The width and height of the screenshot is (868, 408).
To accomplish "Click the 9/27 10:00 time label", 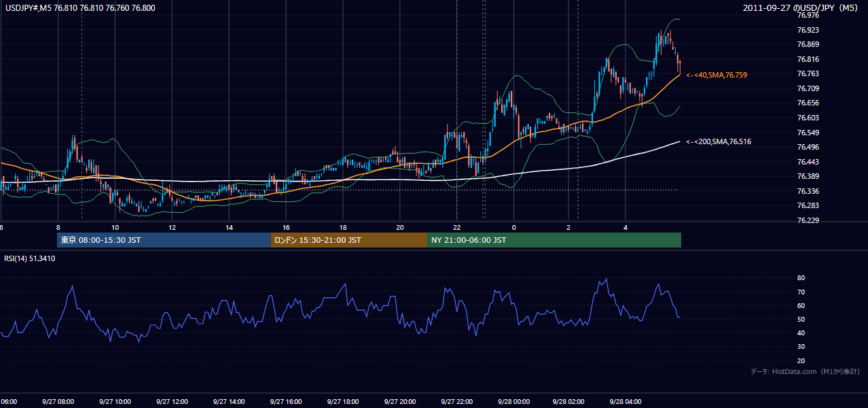I will coord(115,401).
